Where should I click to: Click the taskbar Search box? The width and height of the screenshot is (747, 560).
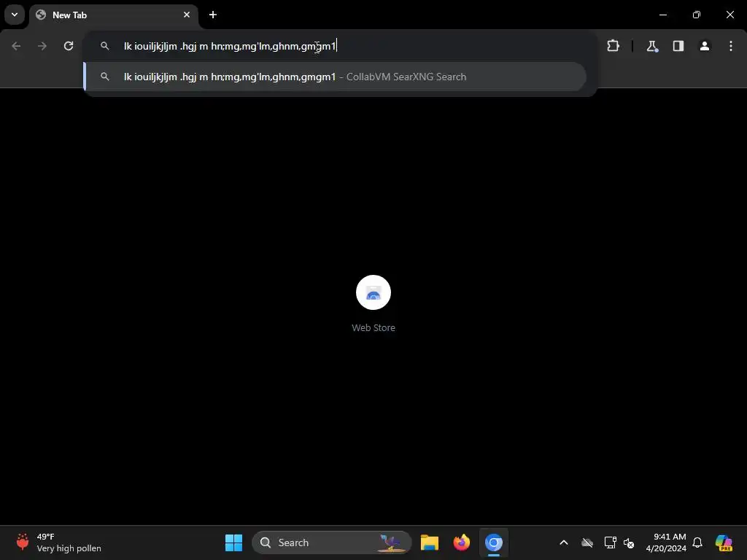coord(332,542)
